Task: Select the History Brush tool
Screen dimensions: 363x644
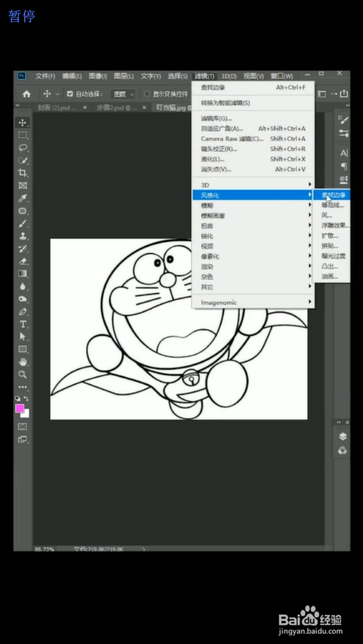Action: pyautogui.click(x=23, y=248)
